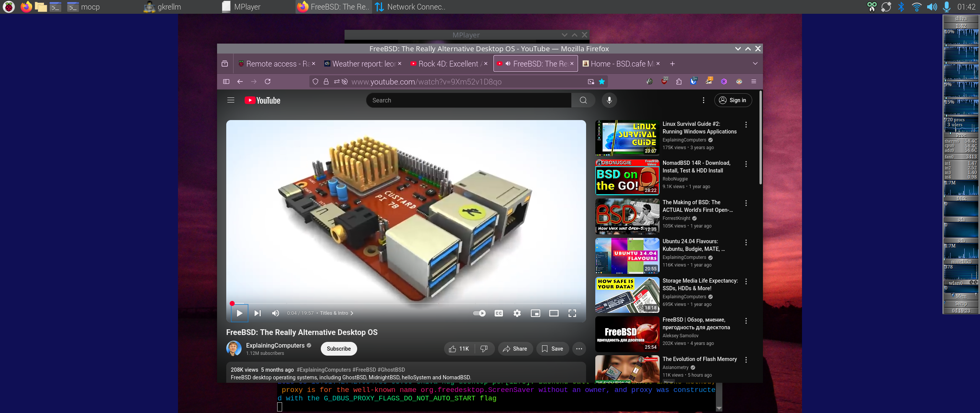Click the YouTube search magnifier button
Viewport: 980px width, 413px height.
(583, 100)
